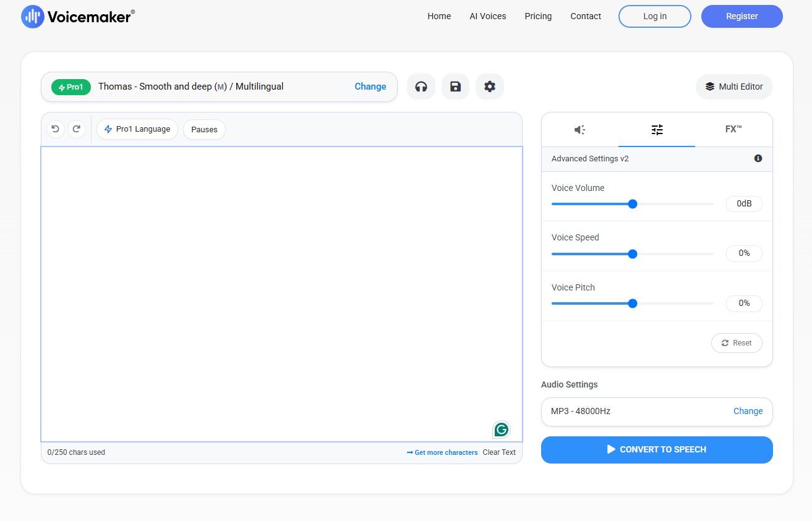Image resolution: width=812 pixels, height=521 pixels.
Task: Open AI Voices menu item
Action: pos(488,16)
